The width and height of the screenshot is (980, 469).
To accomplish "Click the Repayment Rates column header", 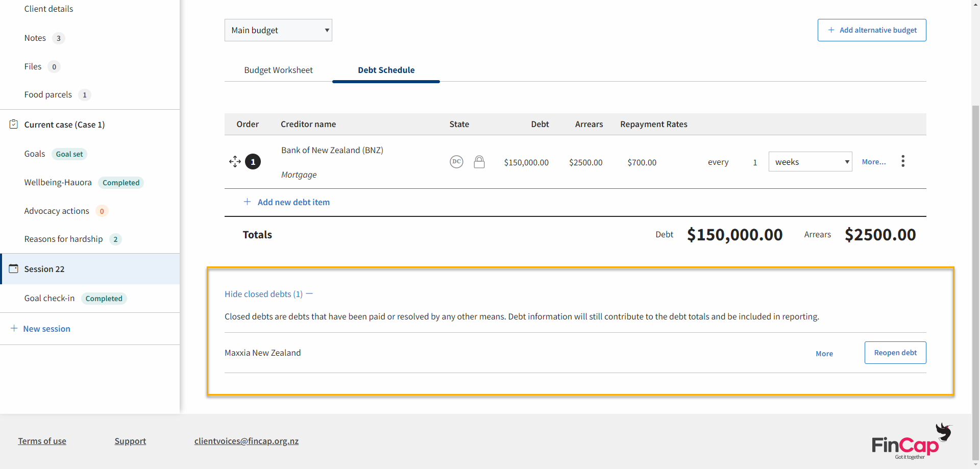I will point(654,124).
